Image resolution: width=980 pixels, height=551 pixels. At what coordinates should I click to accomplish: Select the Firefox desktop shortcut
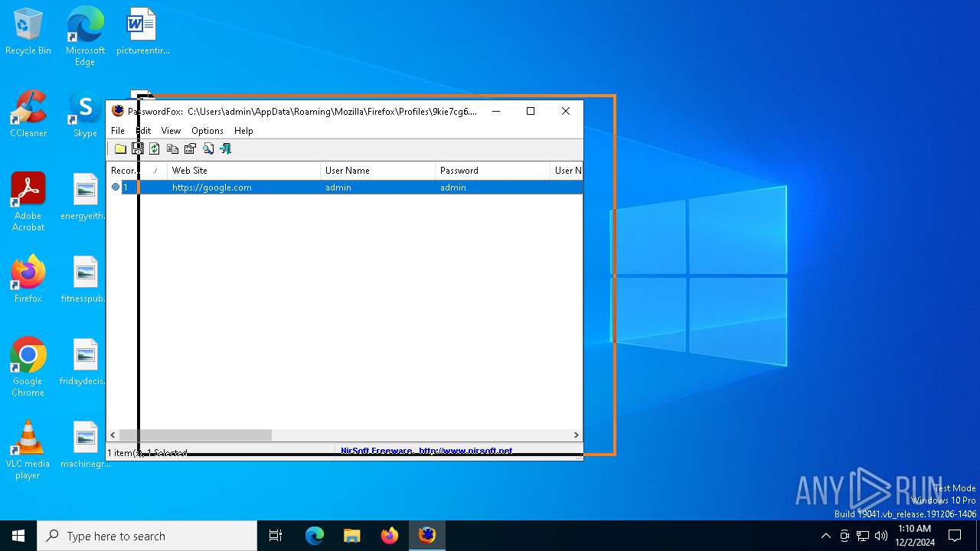pyautogui.click(x=28, y=279)
